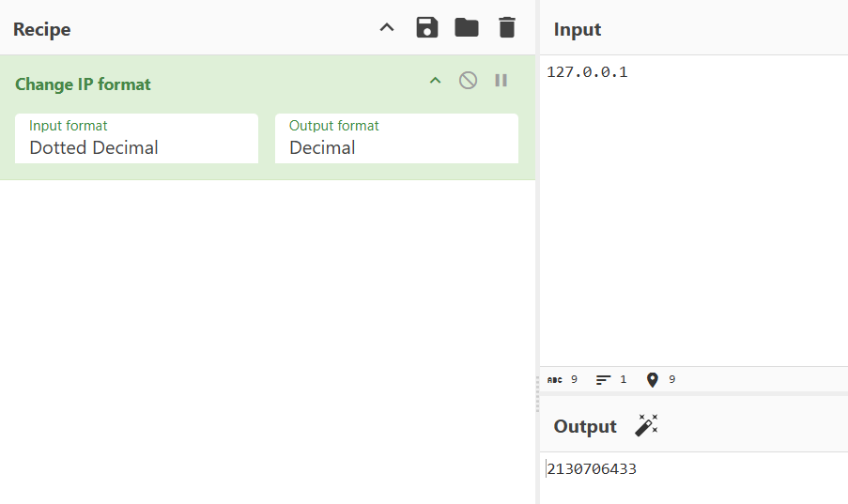Toggle breakpoint on Change IP format
Image resolution: width=848 pixels, height=504 pixels.
click(x=501, y=81)
